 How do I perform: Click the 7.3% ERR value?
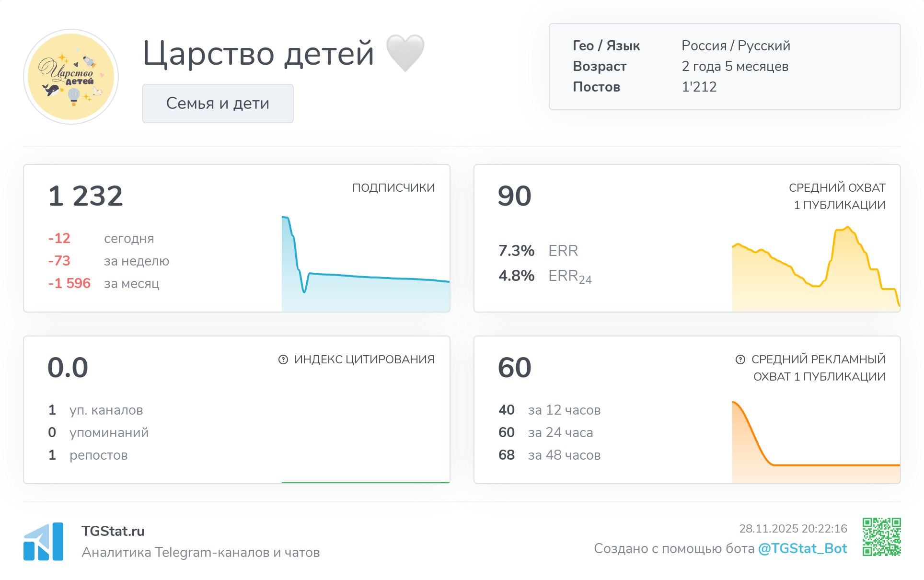click(x=516, y=251)
